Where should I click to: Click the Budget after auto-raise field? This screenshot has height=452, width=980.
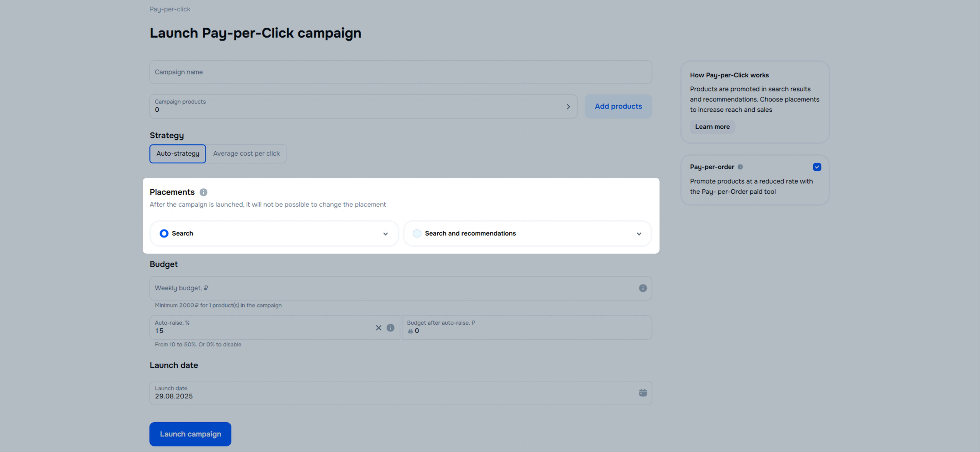(527, 328)
